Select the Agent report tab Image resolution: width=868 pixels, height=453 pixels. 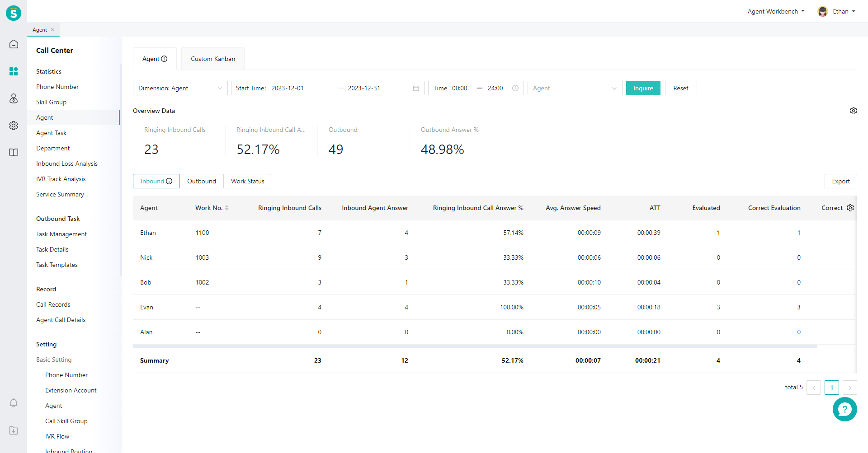click(155, 59)
